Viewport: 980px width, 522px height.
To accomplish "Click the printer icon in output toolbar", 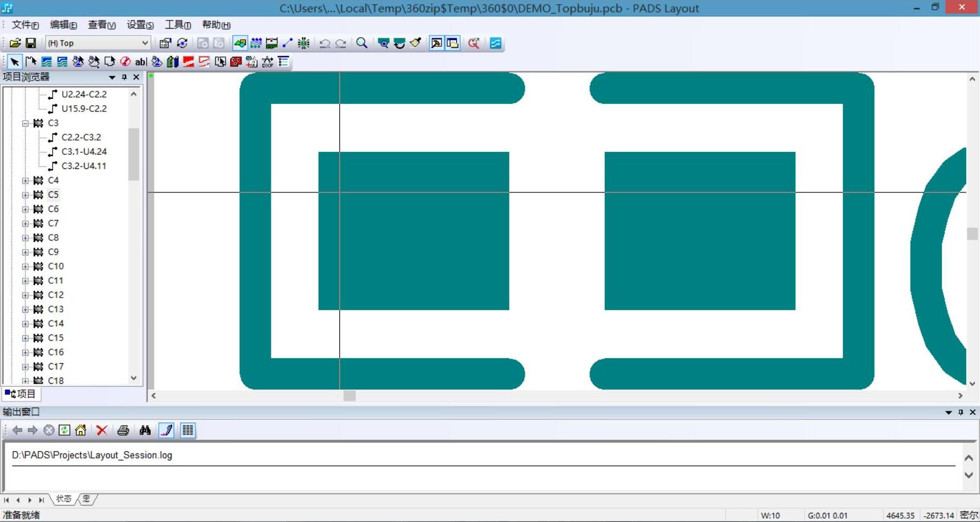I will [123, 430].
